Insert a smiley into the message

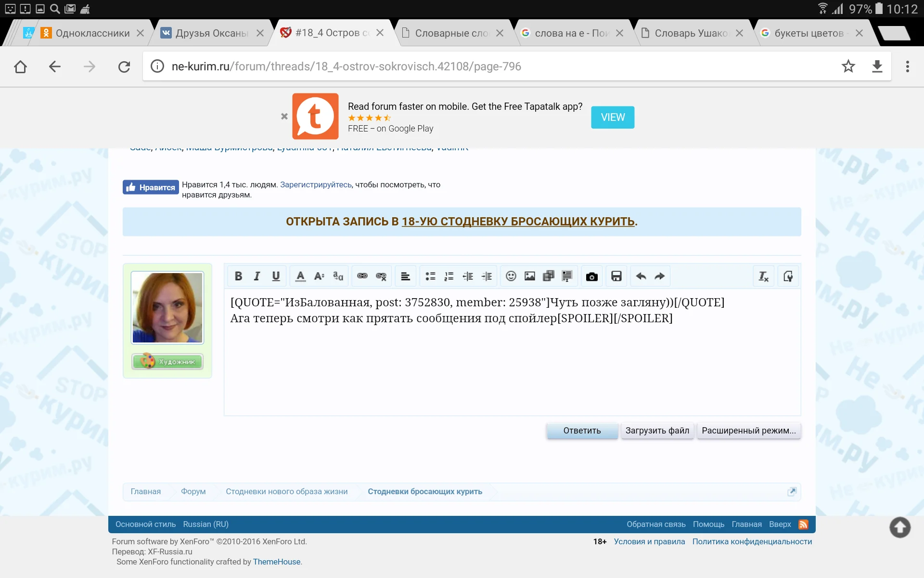(511, 276)
